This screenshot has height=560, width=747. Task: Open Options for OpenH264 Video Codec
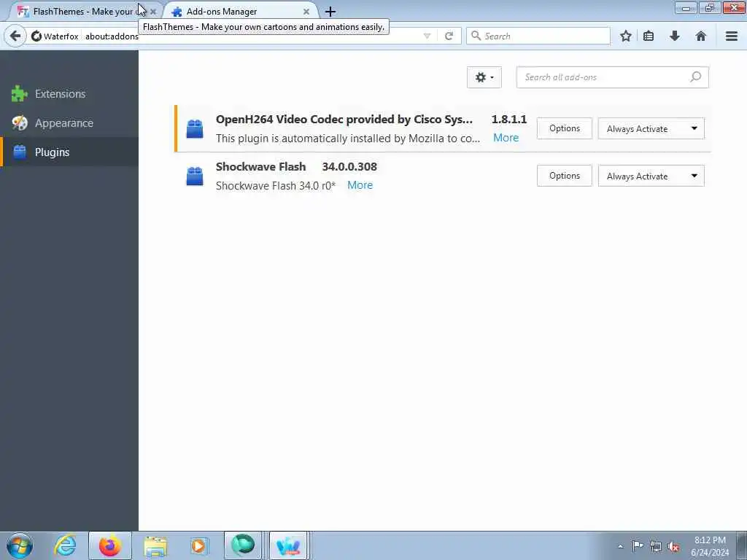coord(565,128)
